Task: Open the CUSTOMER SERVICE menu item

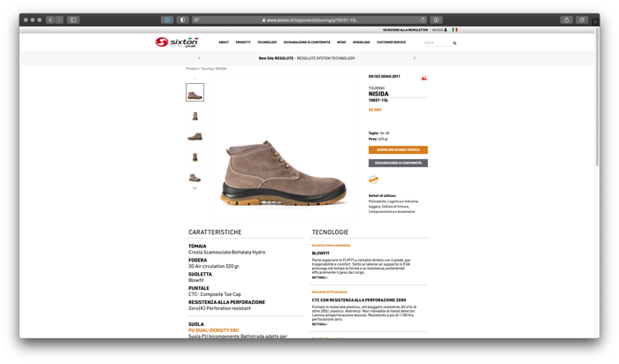Action: click(x=391, y=42)
